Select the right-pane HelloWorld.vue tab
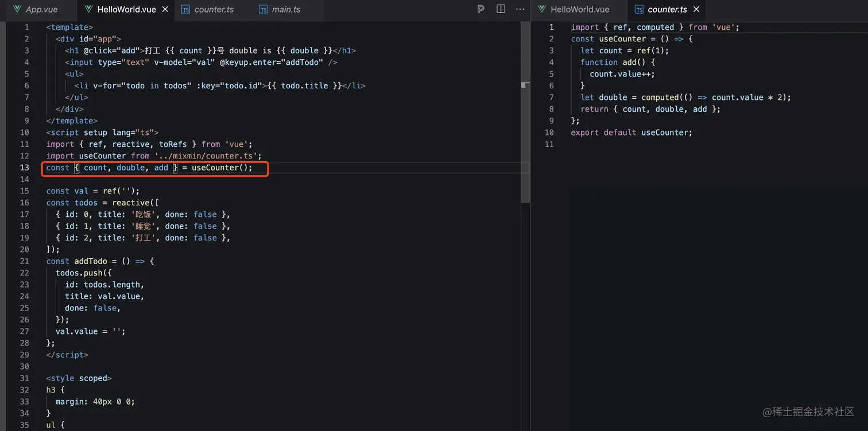 point(579,10)
